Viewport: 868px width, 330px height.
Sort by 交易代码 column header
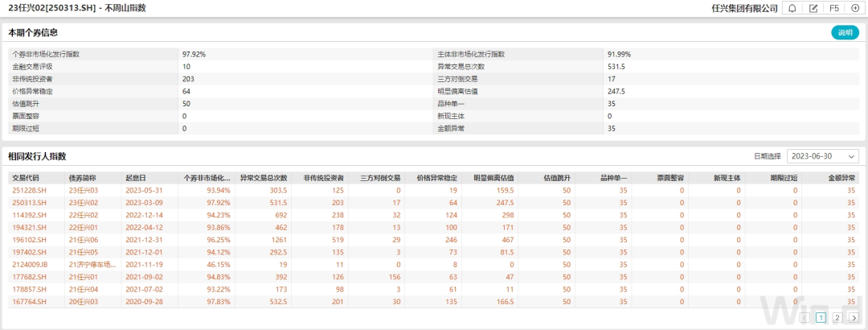[27, 178]
